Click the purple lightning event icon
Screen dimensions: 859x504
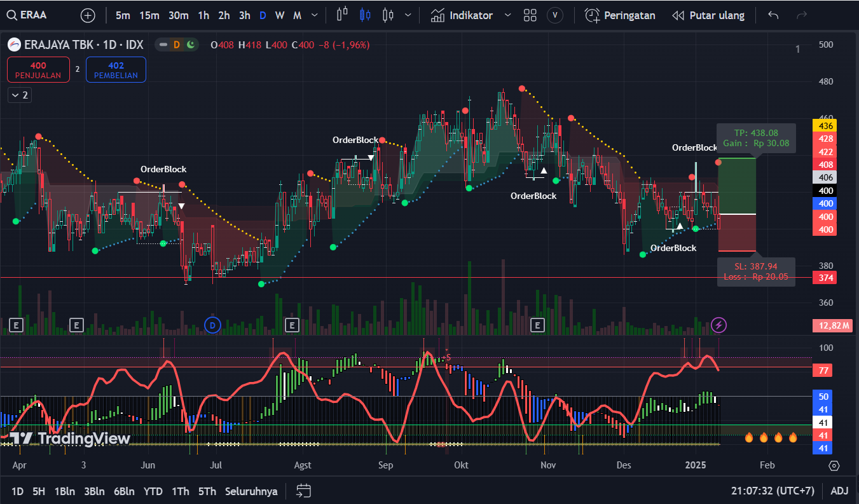click(x=718, y=325)
